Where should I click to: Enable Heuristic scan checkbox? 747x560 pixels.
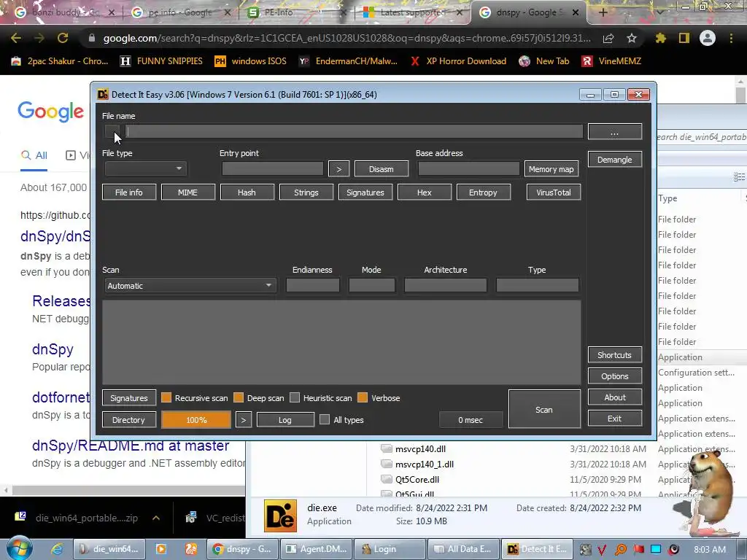295,397
